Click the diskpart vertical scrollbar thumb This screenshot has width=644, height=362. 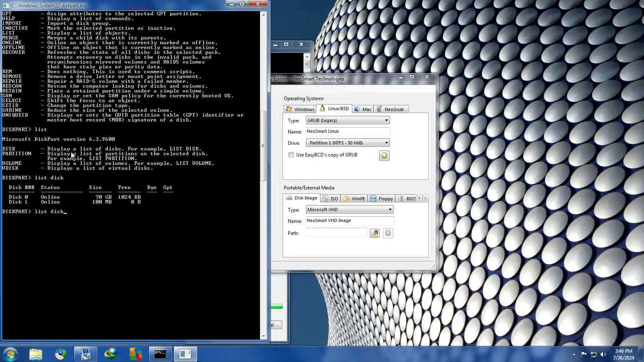(264, 146)
